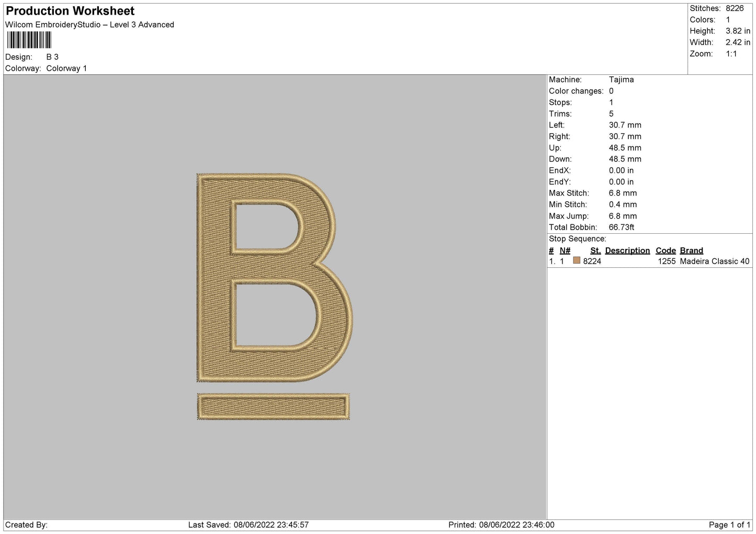Viewport: 756px width, 534px height.
Task: Select the 'Production Worksheet' title
Action: point(70,11)
